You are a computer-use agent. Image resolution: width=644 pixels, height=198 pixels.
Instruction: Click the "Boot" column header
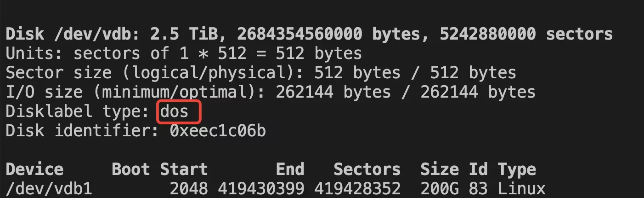click(131, 169)
